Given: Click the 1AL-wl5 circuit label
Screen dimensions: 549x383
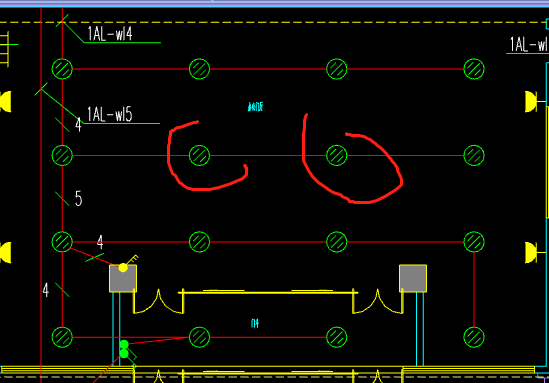Looking at the screenshot, I should 110,114.
